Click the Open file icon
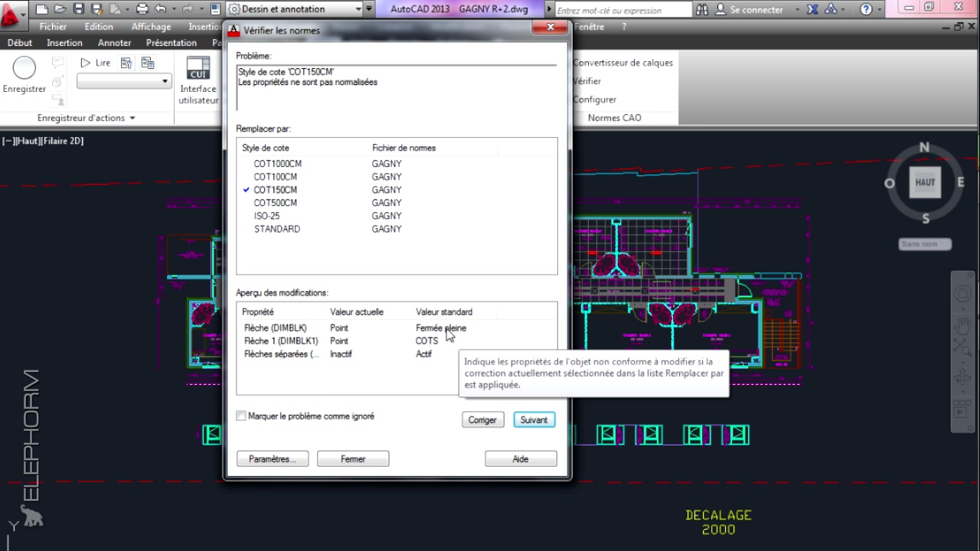 pos(60,10)
